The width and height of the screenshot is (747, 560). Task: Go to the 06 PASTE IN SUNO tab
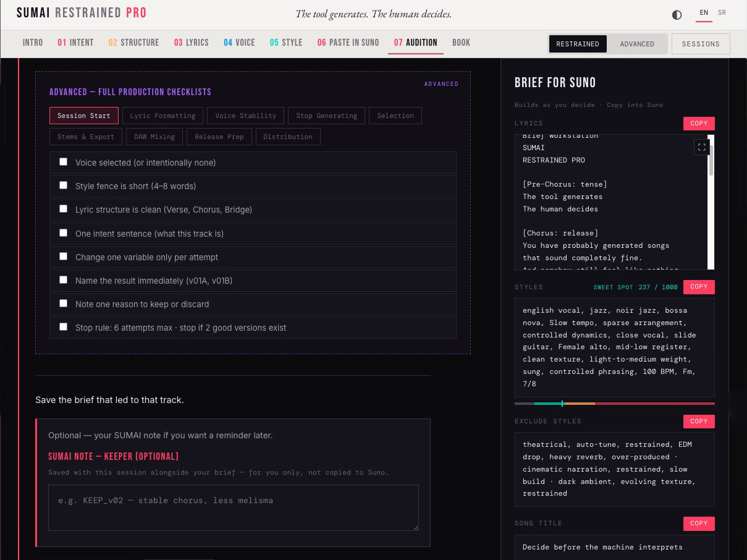click(348, 43)
